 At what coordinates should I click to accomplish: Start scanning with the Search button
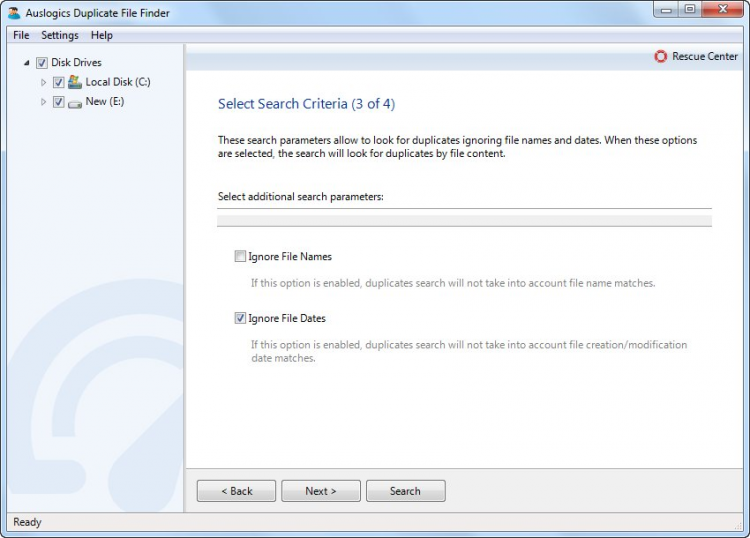click(405, 491)
